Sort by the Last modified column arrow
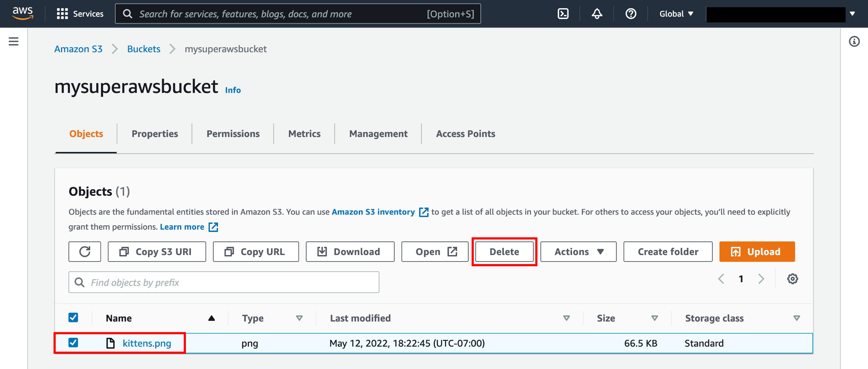The height and width of the screenshot is (369, 868). click(566, 318)
